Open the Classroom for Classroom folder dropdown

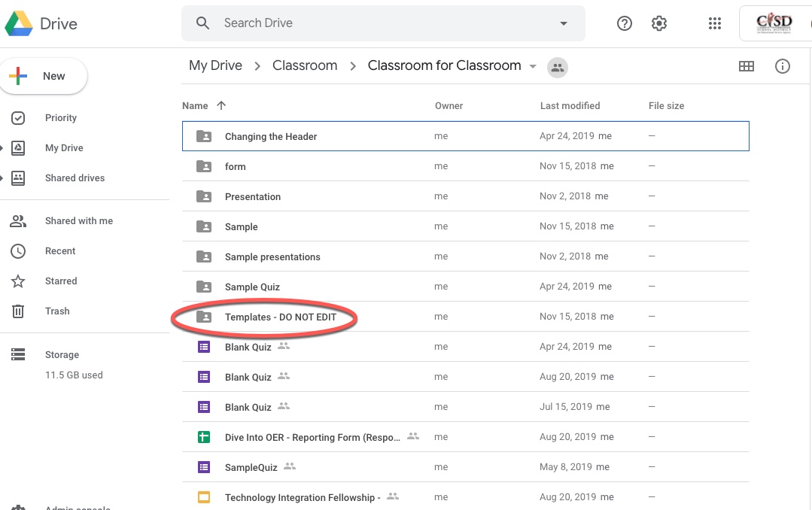[x=533, y=66]
